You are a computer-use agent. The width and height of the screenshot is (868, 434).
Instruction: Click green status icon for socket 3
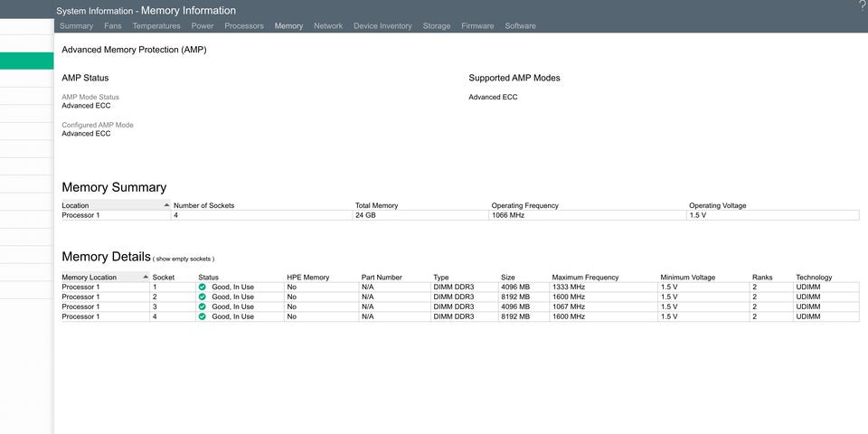point(203,307)
